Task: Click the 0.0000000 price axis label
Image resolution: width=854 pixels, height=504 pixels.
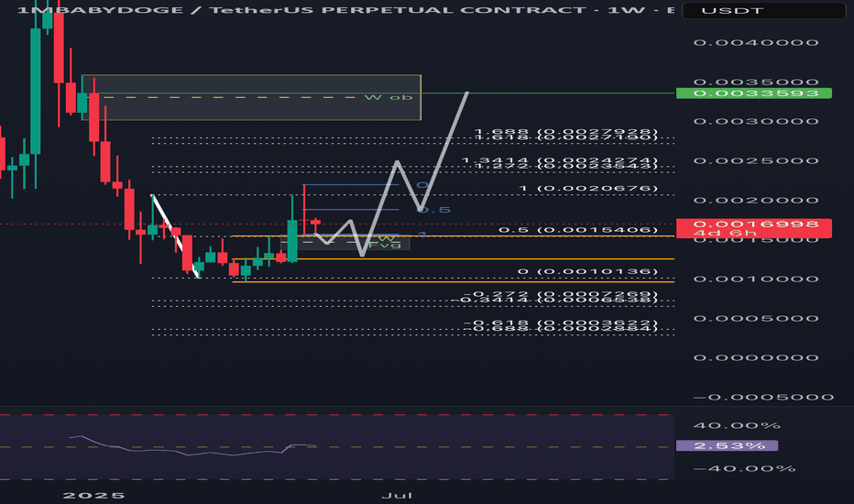Action: coord(756,357)
